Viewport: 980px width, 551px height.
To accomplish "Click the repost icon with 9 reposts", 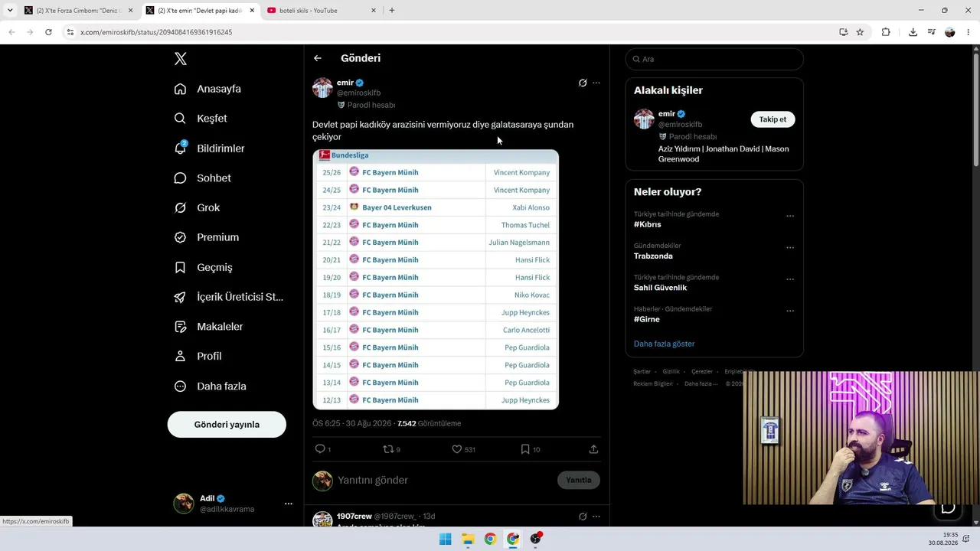I will pyautogui.click(x=389, y=449).
